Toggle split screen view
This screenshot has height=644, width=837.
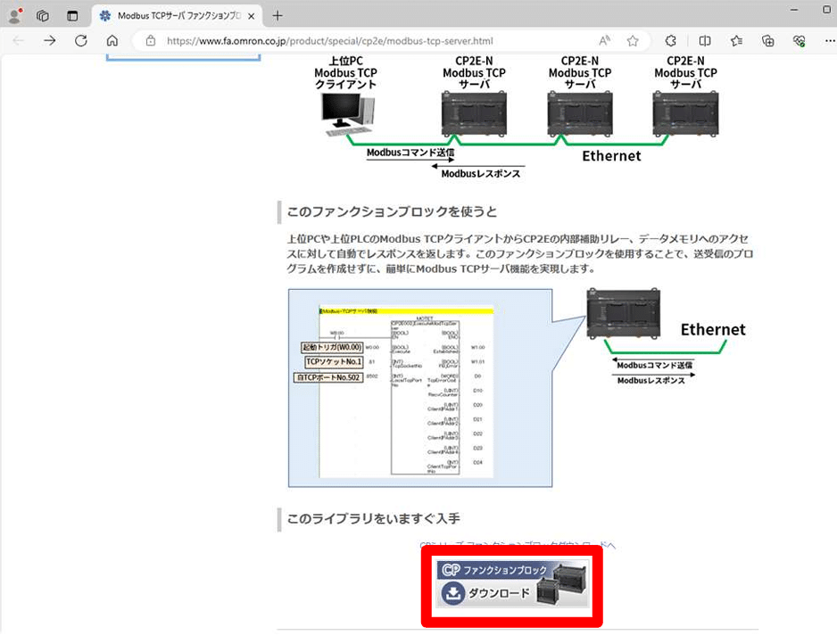click(x=705, y=40)
